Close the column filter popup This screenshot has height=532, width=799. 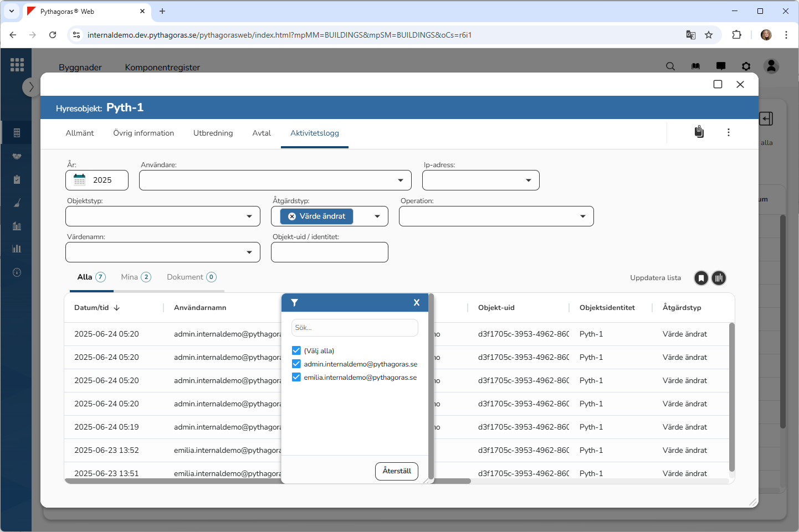(x=417, y=303)
